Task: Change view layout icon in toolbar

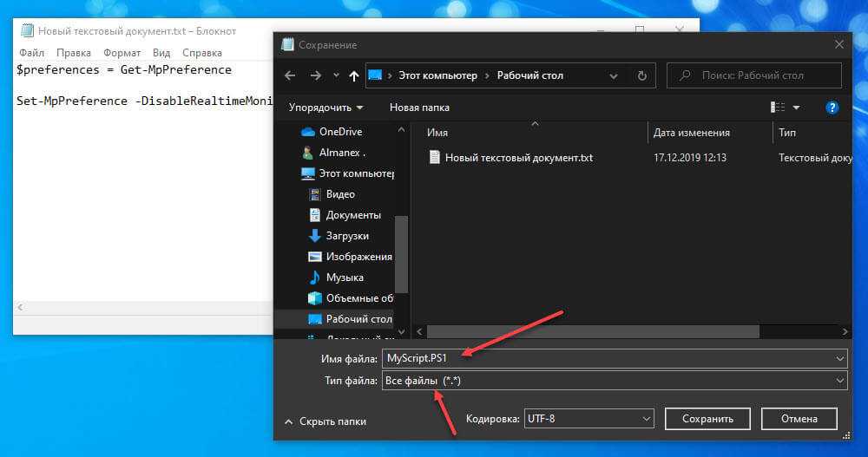Action: coord(778,108)
